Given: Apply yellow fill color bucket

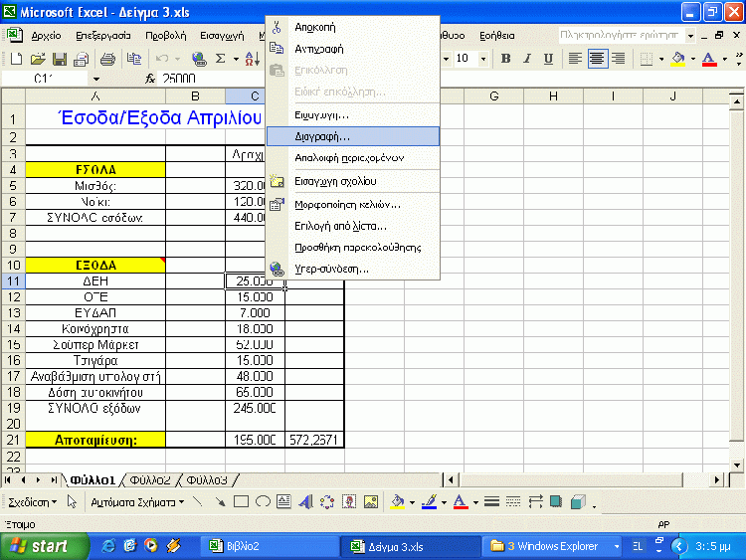Looking at the screenshot, I should click(678, 59).
